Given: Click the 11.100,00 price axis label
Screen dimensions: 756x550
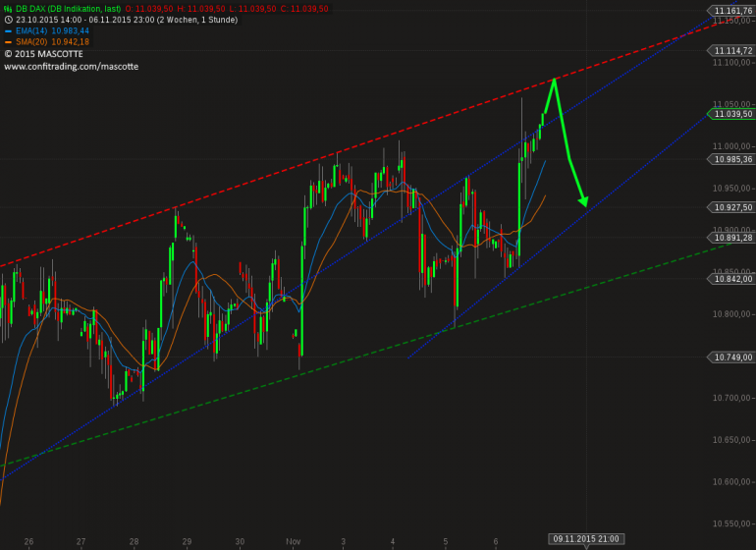Looking at the screenshot, I should pyautogui.click(x=731, y=62).
